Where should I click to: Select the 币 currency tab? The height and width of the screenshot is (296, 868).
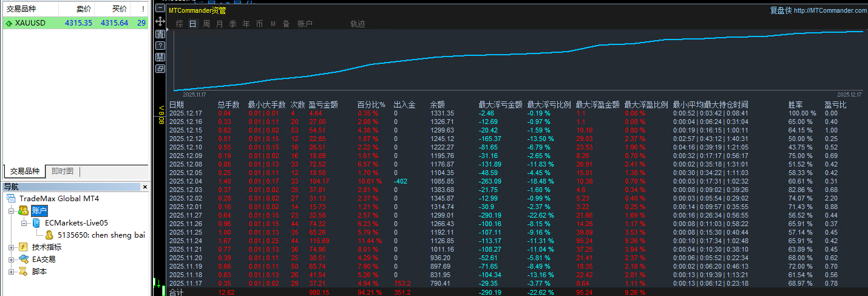[x=259, y=24]
